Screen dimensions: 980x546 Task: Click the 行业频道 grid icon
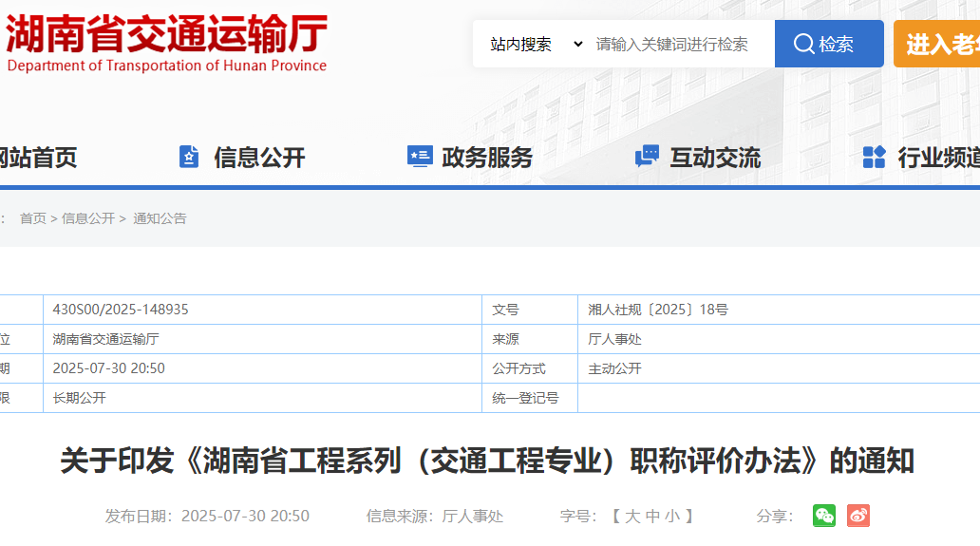[874, 157]
